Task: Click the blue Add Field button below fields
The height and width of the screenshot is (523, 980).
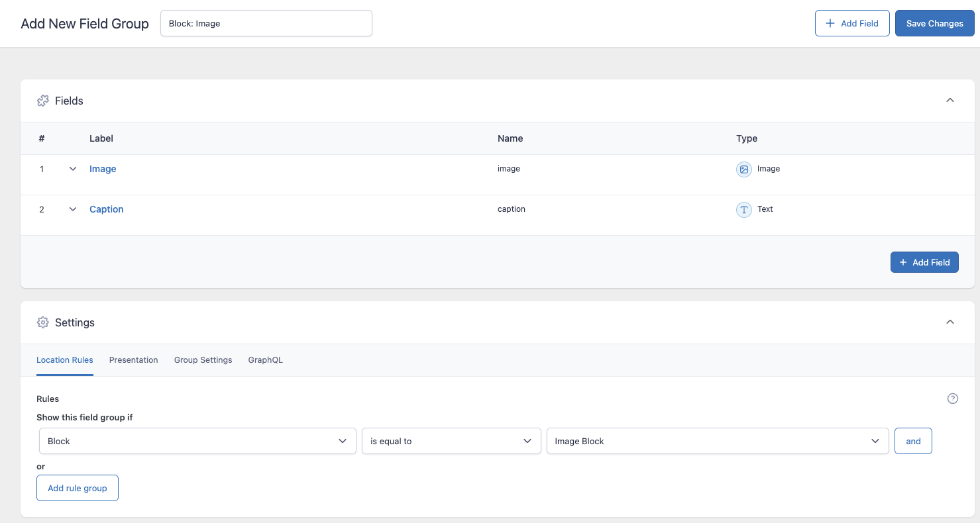Action: [924, 262]
